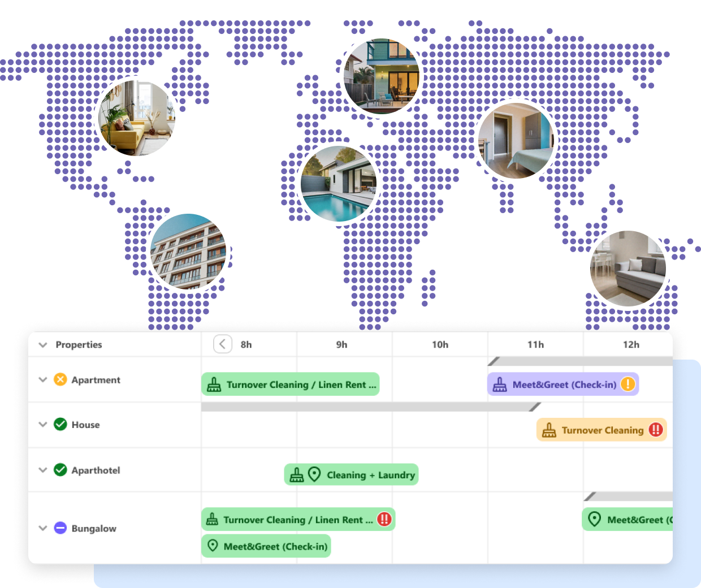Click the broom icon on Cleaning + Laundry

(297, 475)
